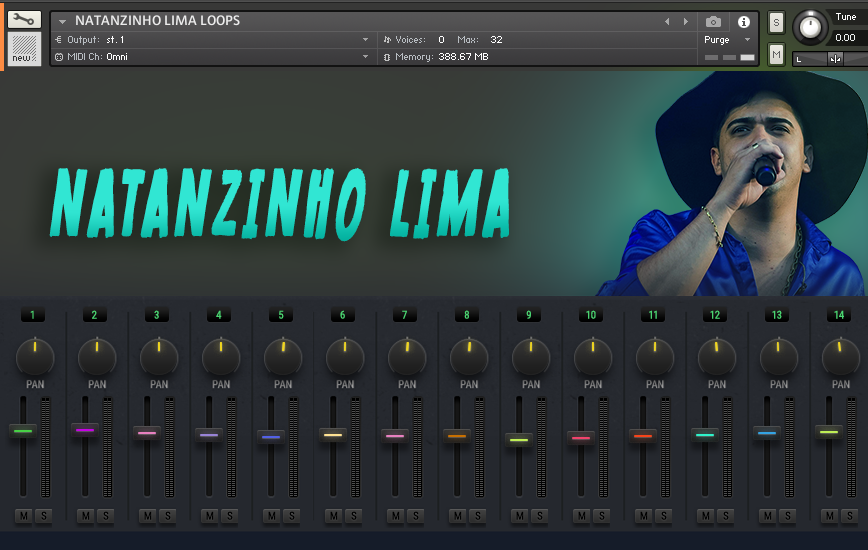Mute channel 1
The width and height of the screenshot is (868, 550).
coord(23,516)
